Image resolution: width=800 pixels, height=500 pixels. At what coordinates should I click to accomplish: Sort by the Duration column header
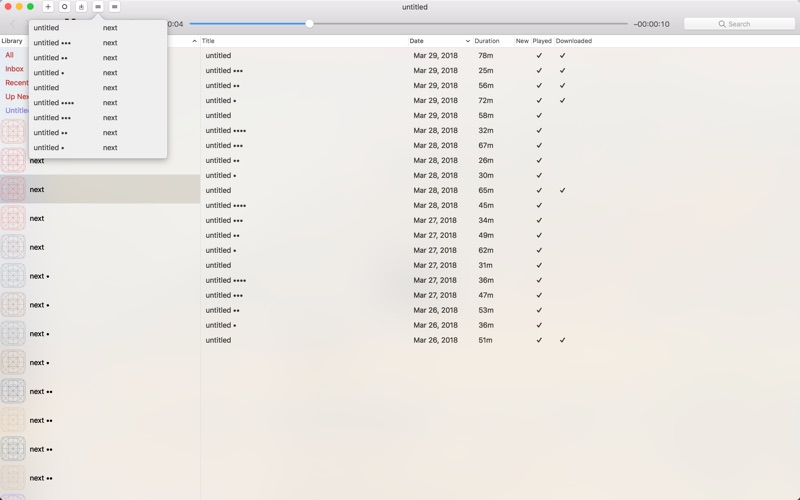[487, 41]
